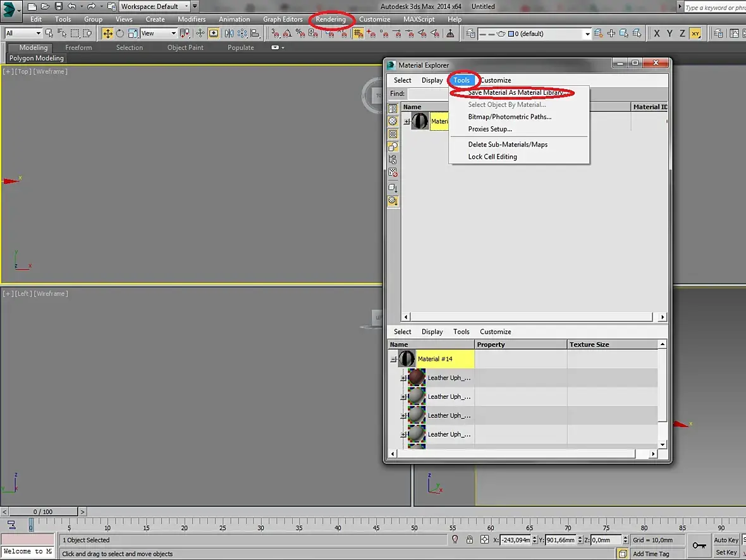Open the reference coordinate View dropdown
746x560 pixels.
click(x=159, y=33)
